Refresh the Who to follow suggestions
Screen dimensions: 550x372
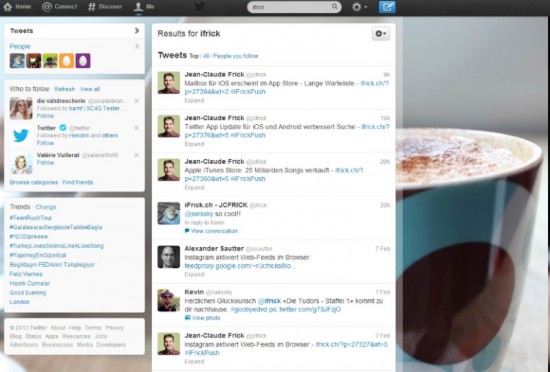click(x=65, y=89)
